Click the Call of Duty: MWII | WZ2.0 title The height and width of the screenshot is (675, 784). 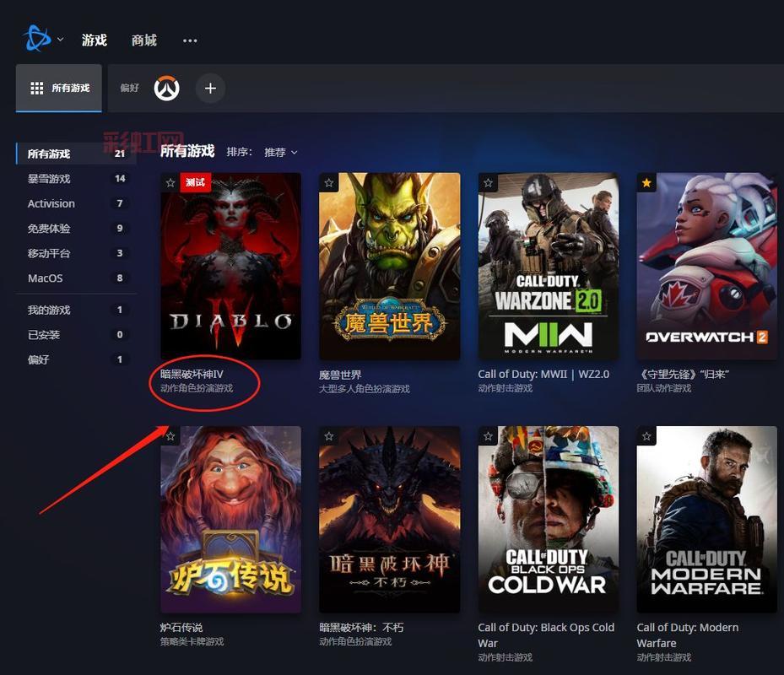pos(543,374)
